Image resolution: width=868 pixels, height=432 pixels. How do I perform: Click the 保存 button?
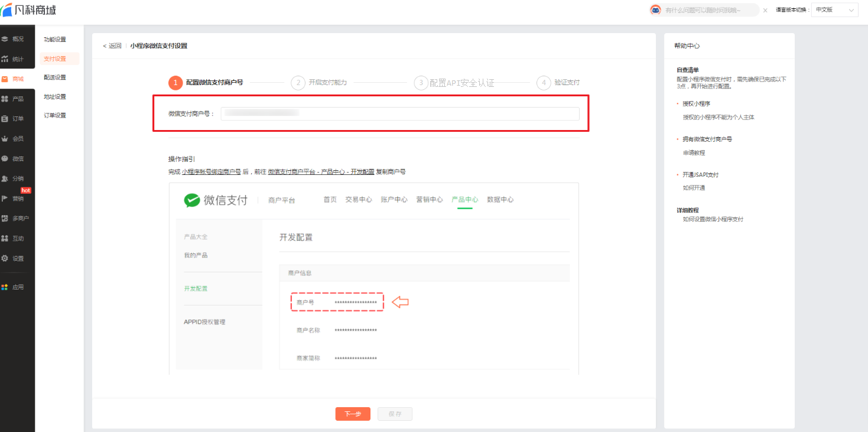click(x=395, y=414)
